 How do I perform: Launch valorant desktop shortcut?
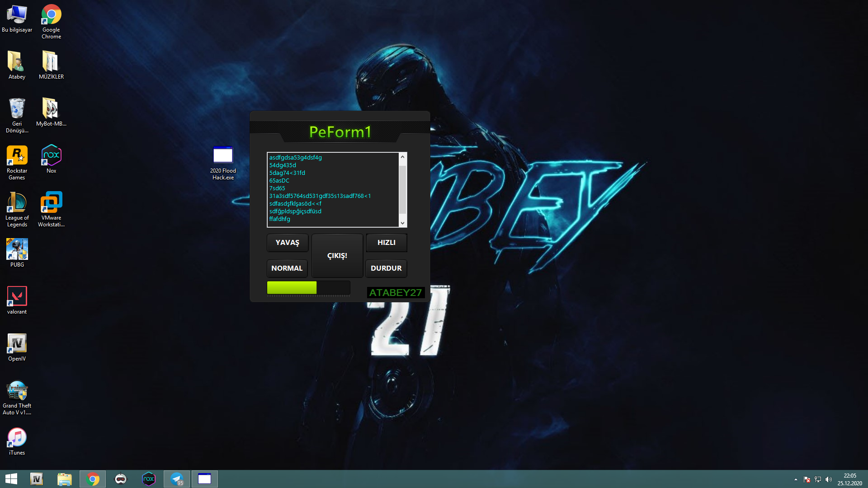(17, 300)
